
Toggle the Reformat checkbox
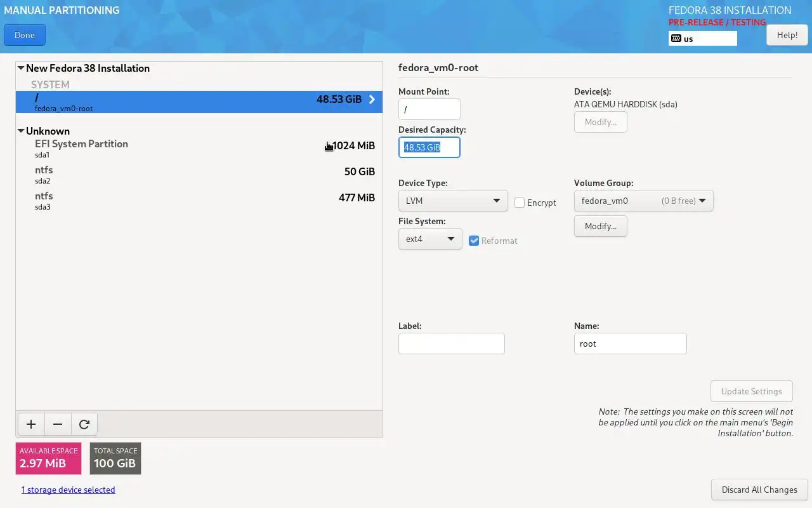click(x=474, y=241)
